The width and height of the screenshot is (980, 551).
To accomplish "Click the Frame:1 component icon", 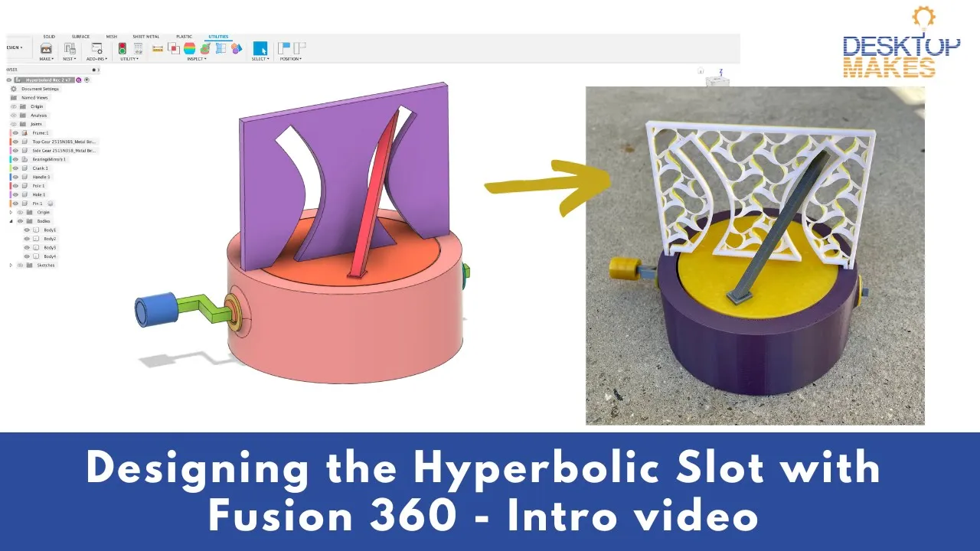I will click(x=24, y=133).
